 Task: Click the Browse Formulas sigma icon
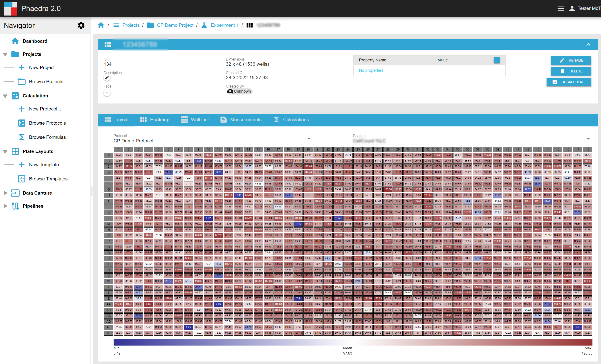pyautogui.click(x=21, y=137)
